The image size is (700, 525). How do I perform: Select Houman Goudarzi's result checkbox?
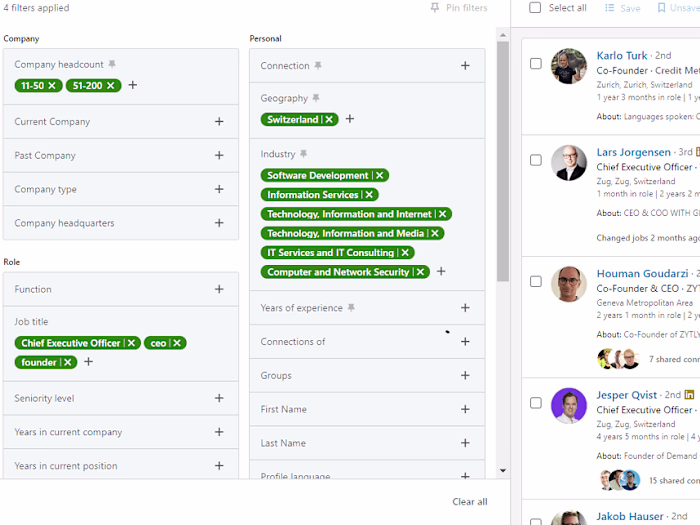[536, 281]
